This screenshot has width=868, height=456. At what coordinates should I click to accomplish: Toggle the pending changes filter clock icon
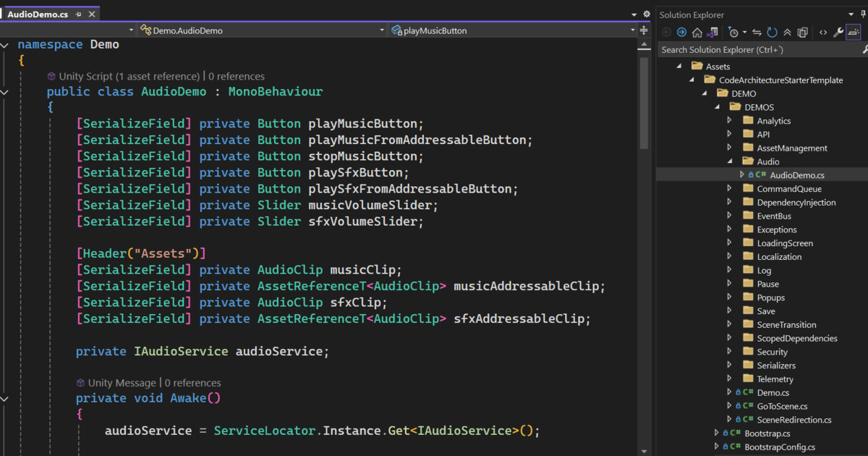coord(733,32)
